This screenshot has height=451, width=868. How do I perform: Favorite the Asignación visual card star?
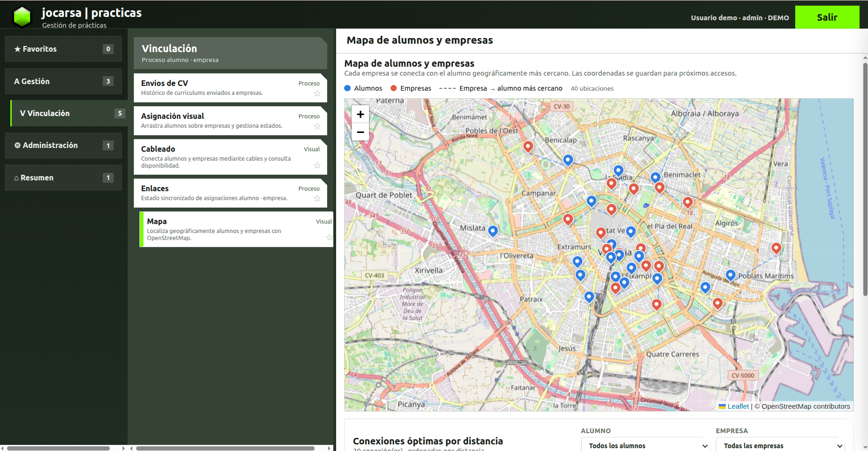point(317,126)
